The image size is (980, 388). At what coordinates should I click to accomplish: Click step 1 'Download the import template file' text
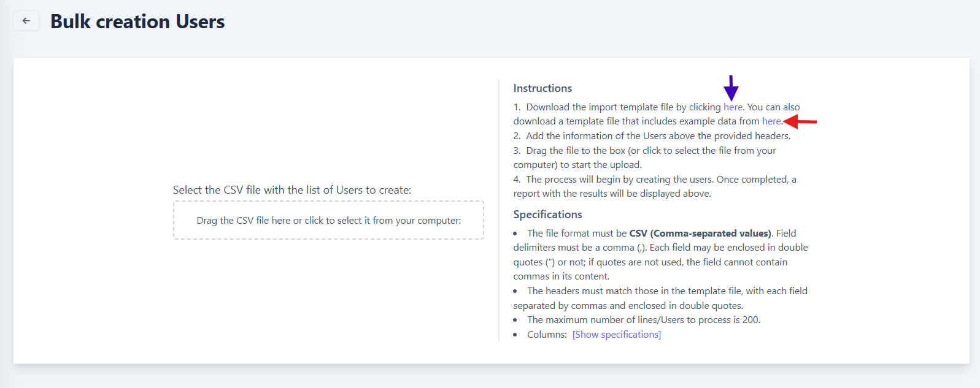click(623, 107)
